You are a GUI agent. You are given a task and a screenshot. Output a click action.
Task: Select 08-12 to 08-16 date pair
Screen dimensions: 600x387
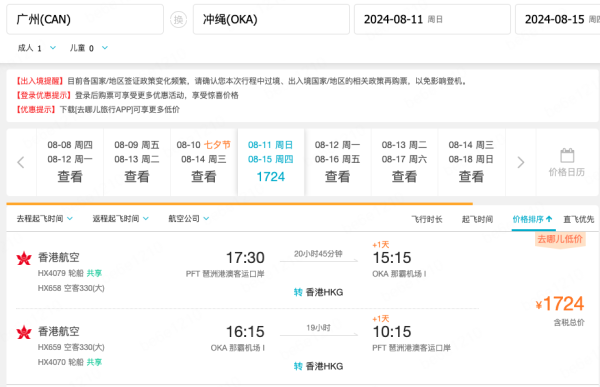338,162
